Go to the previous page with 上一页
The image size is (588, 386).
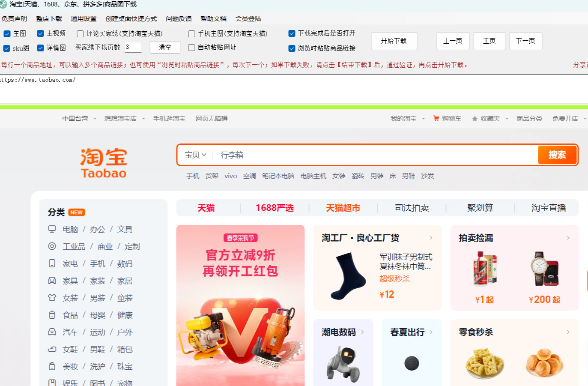[453, 41]
